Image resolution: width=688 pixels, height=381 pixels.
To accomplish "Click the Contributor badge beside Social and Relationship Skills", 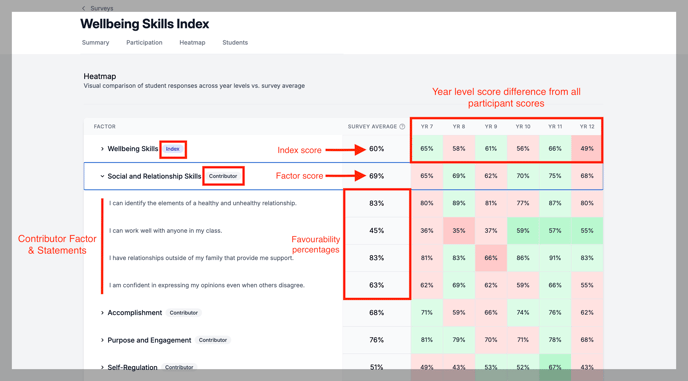I will 223,176.
